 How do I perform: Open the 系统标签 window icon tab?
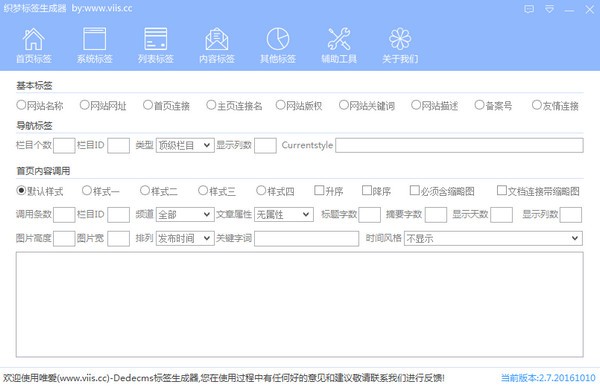pos(95,45)
